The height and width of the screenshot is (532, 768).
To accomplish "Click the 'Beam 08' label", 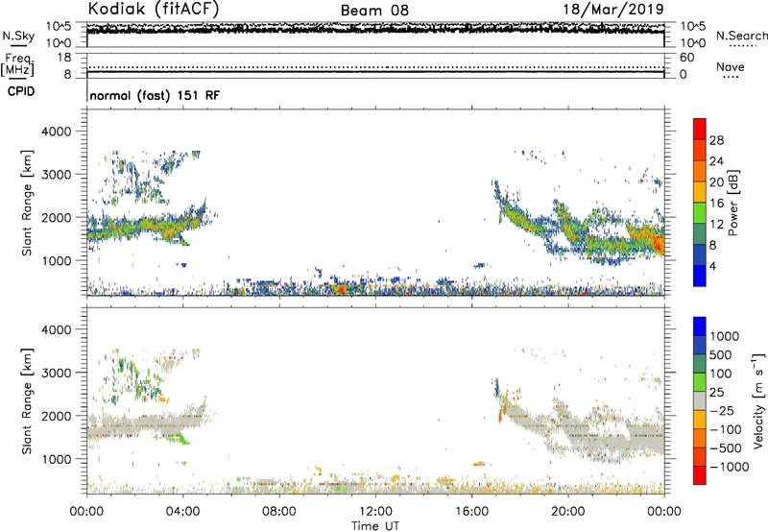I will point(374,11).
